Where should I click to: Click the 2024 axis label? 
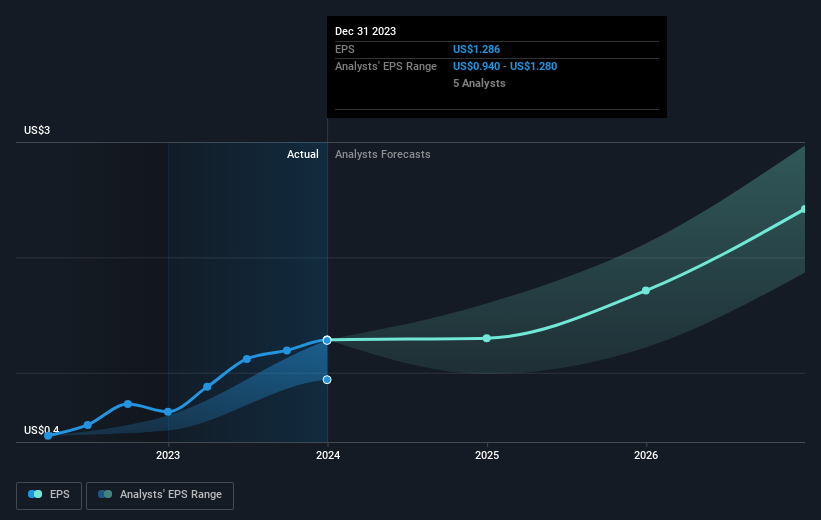328,455
